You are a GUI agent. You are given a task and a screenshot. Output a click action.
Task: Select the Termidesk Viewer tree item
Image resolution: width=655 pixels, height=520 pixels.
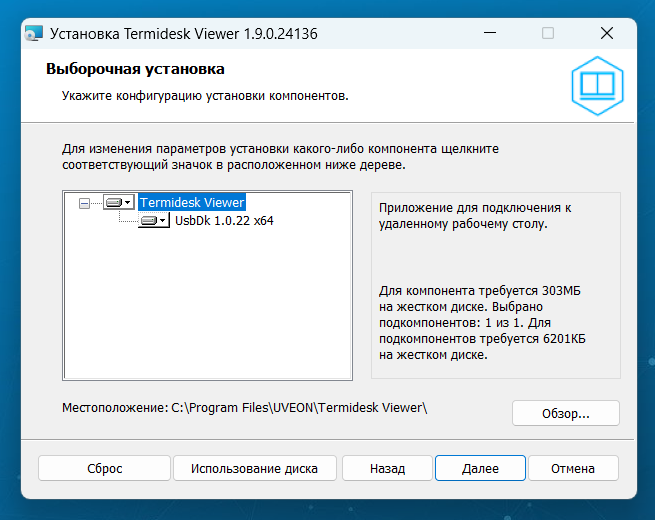pyautogui.click(x=192, y=203)
